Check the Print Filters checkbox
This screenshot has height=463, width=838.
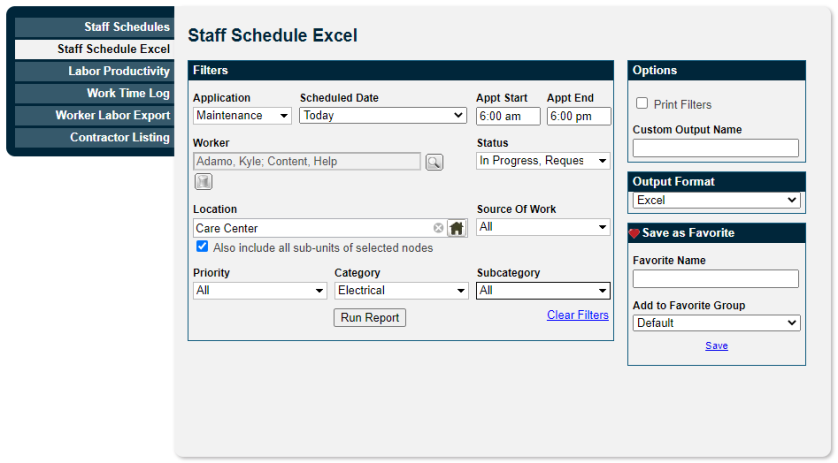(642, 103)
